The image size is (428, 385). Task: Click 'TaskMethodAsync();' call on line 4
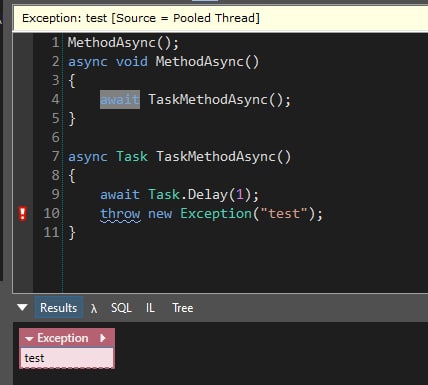click(x=219, y=100)
